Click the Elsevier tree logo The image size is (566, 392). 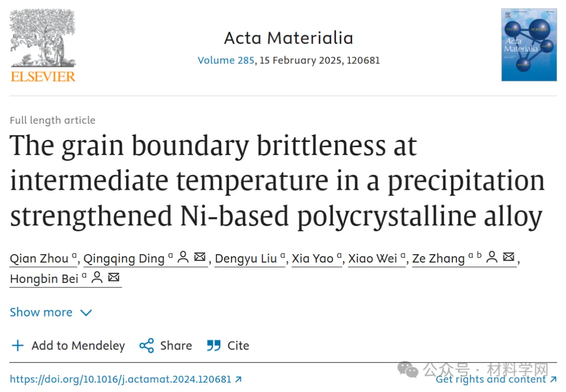click(x=43, y=46)
